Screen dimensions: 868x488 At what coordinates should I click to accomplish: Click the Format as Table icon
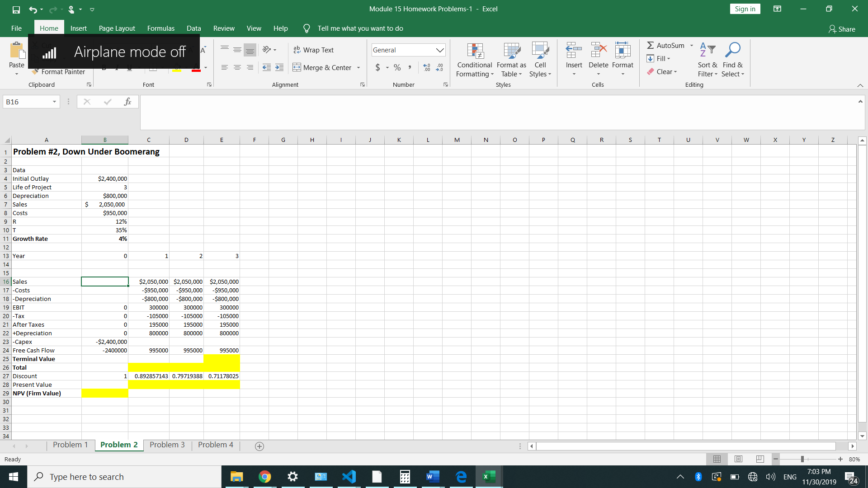[511, 51]
